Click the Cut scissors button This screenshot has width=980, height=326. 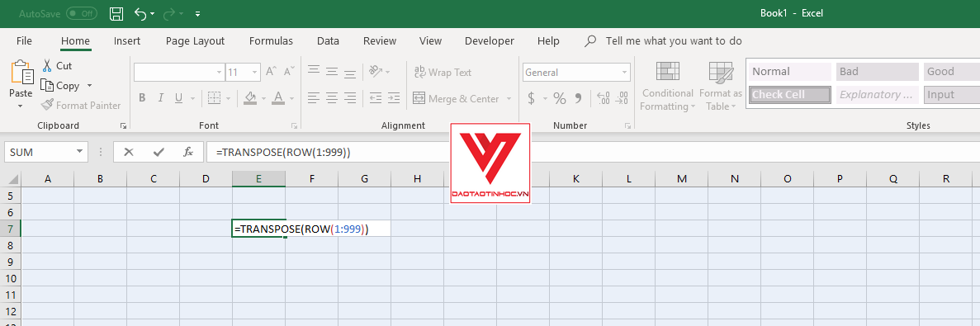pyautogui.click(x=57, y=65)
